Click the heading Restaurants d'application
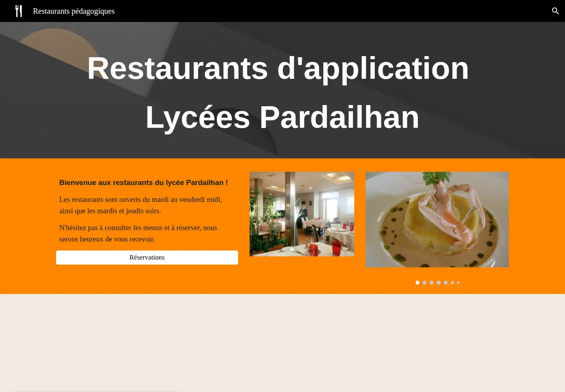The height and width of the screenshot is (392, 565). [x=278, y=68]
